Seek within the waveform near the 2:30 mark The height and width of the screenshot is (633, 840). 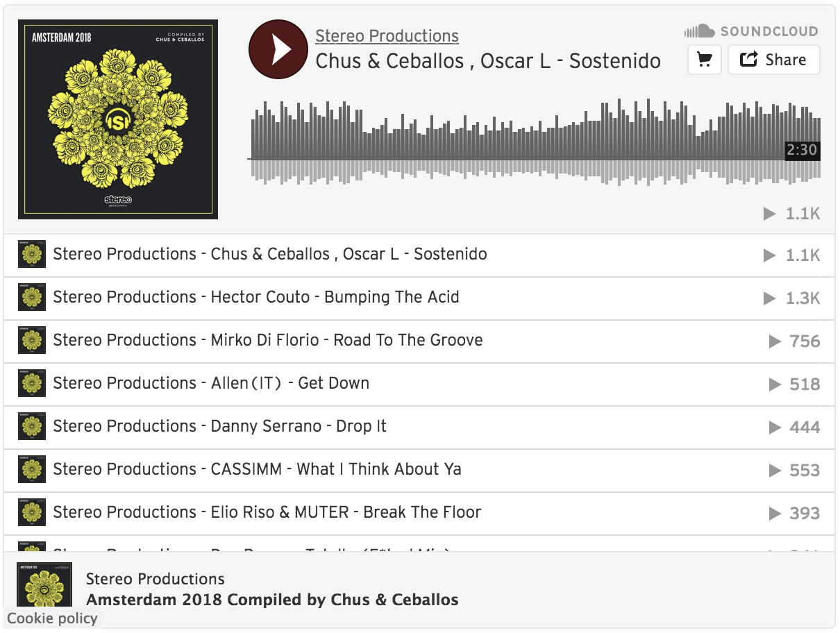[802, 150]
